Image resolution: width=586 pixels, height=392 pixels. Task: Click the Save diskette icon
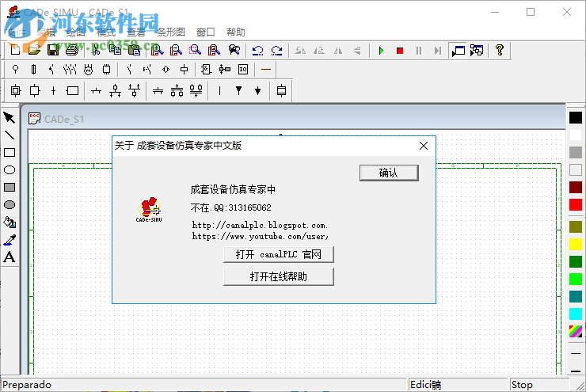(x=53, y=50)
